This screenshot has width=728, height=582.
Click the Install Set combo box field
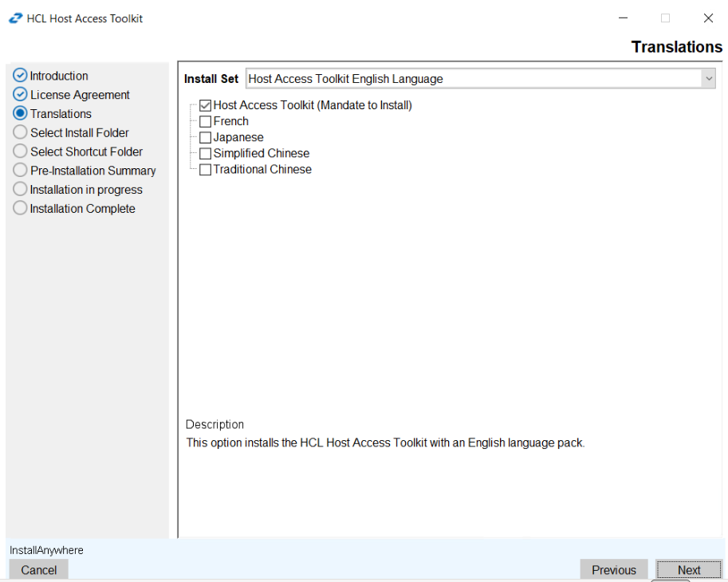[x=481, y=79]
